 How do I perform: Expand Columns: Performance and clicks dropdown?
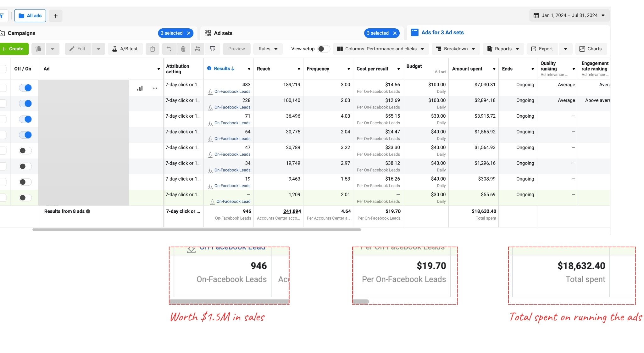pyautogui.click(x=380, y=49)
